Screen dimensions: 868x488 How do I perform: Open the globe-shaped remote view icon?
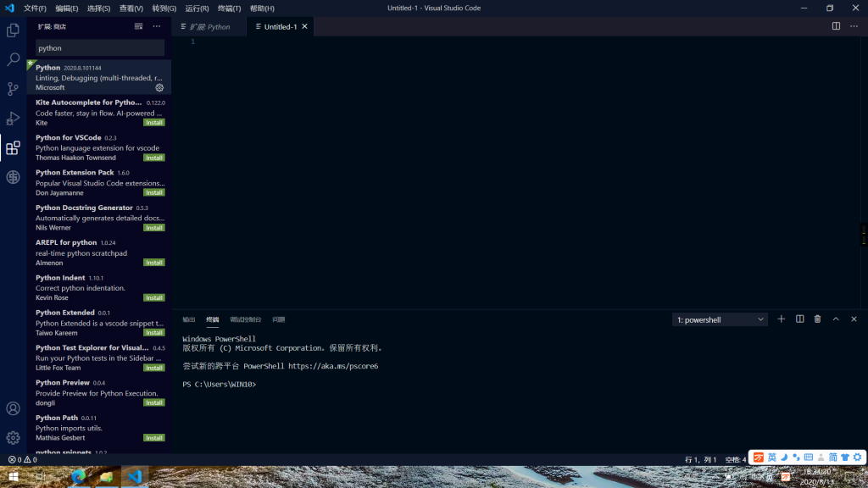pos(13,177)
